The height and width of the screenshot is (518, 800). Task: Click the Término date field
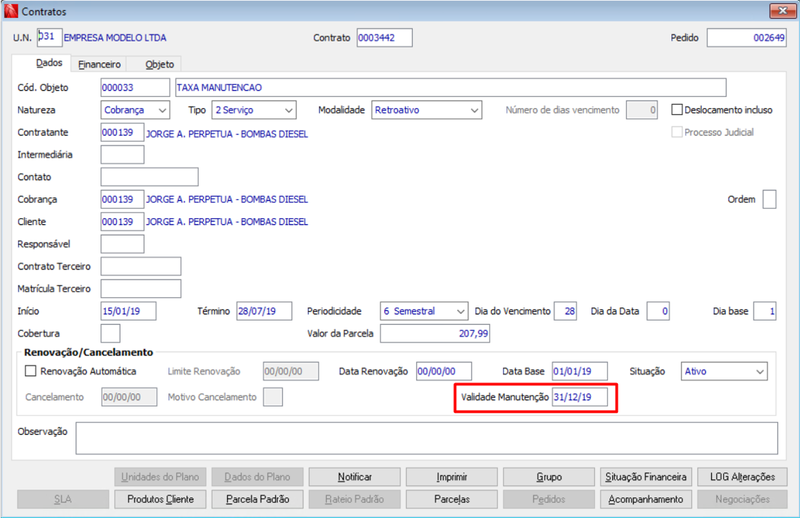264,311
